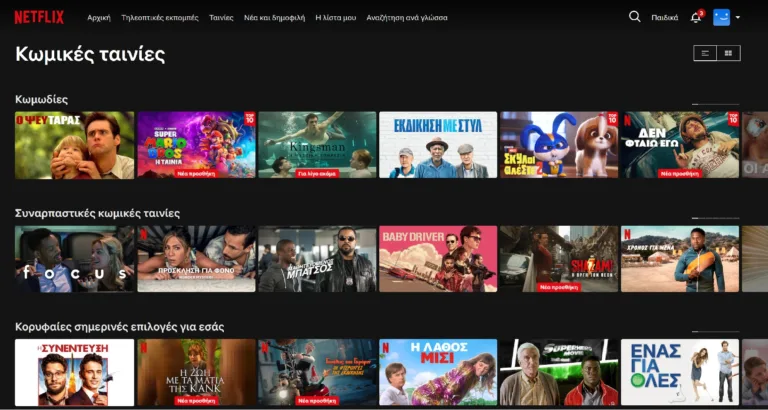This screenshot has width=768, height=410.
Task: Open Χρόνος για μένα thumbnail
Action: [x=680, y=259]
